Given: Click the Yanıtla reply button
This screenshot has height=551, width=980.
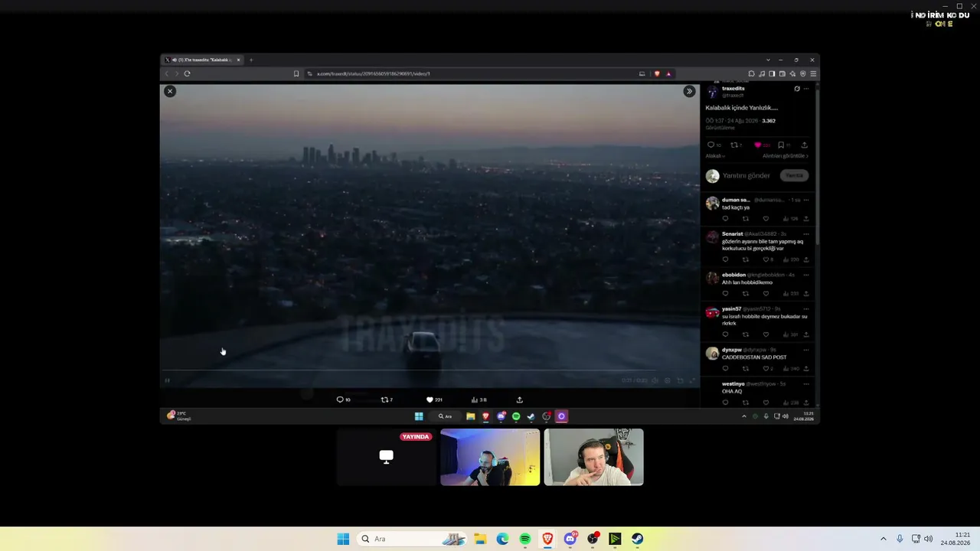Looking at the screenshot, I should click(795, 175).
